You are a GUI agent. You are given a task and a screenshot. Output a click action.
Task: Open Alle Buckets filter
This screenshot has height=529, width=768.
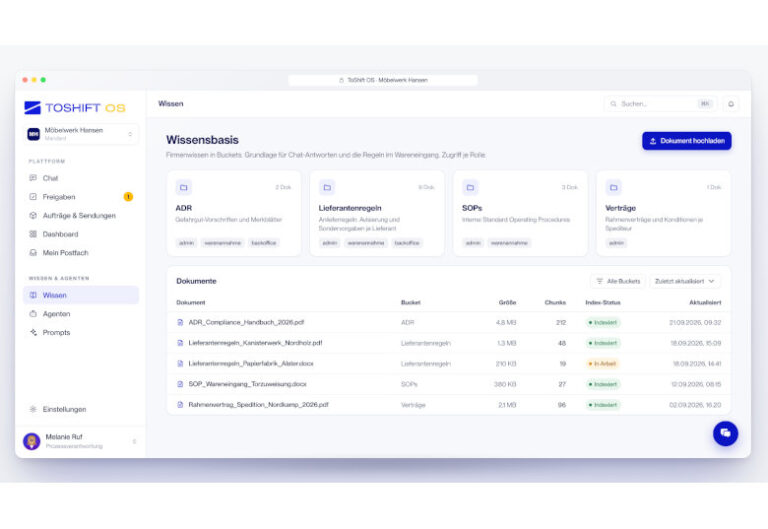(618, 281)
